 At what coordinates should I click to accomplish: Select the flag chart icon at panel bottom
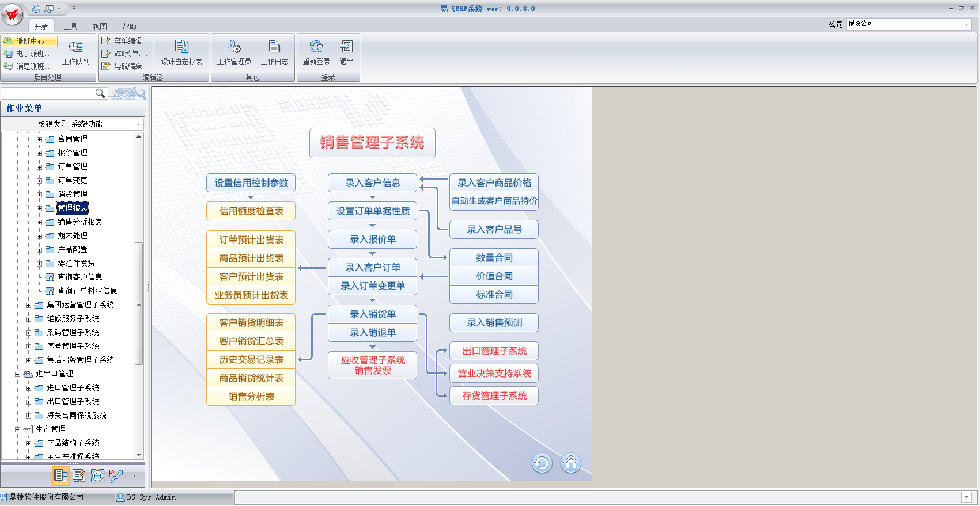point(116,475)
